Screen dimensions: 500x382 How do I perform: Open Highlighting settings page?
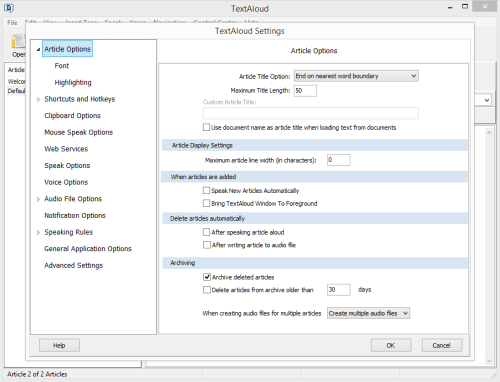[73, 82]
